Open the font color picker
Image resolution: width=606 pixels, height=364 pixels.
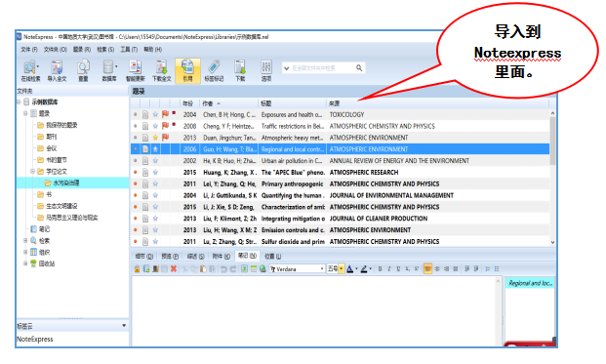tap(351, 269)
